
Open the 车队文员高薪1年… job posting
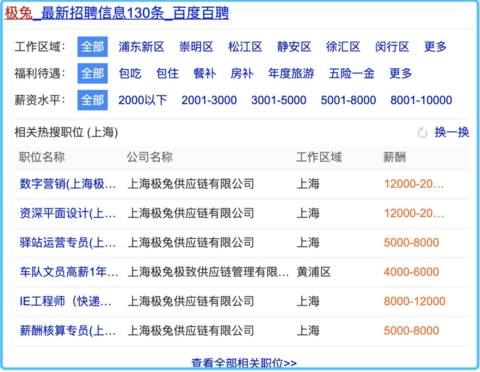click(69, 272)
